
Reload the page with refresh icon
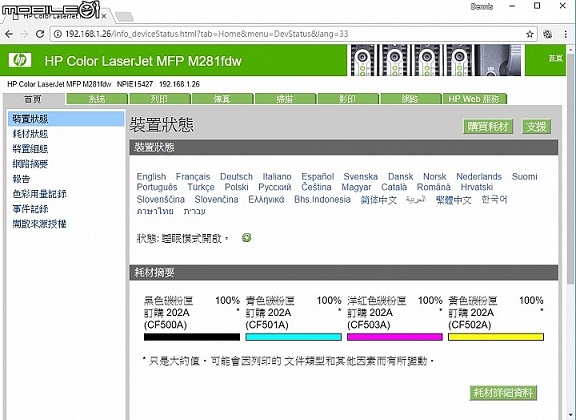40,34
